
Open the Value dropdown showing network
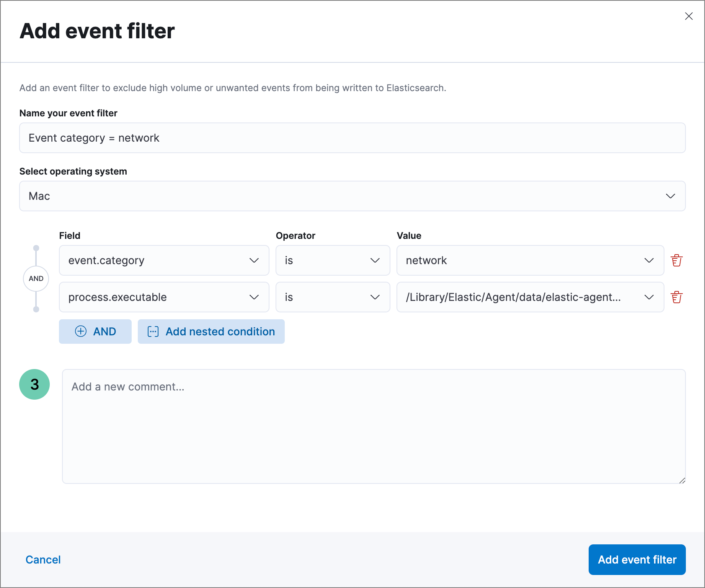point(649,260)
